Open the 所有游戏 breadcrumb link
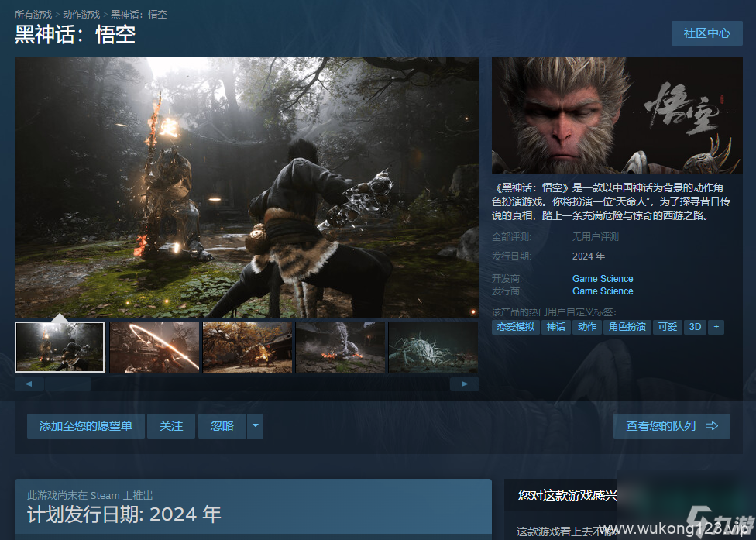756x540 pixels. coord(33,15)
